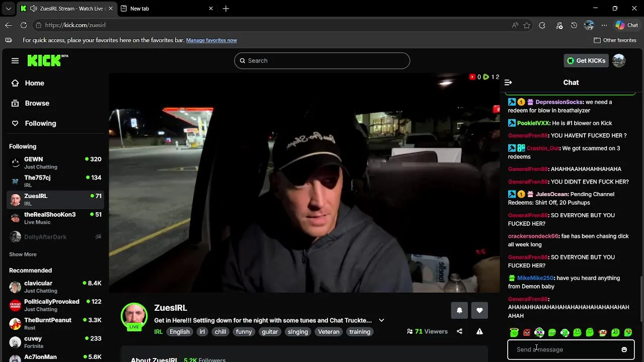Click the 71 Viewers count
Screen dimensions: 644x362
[427, 331]
